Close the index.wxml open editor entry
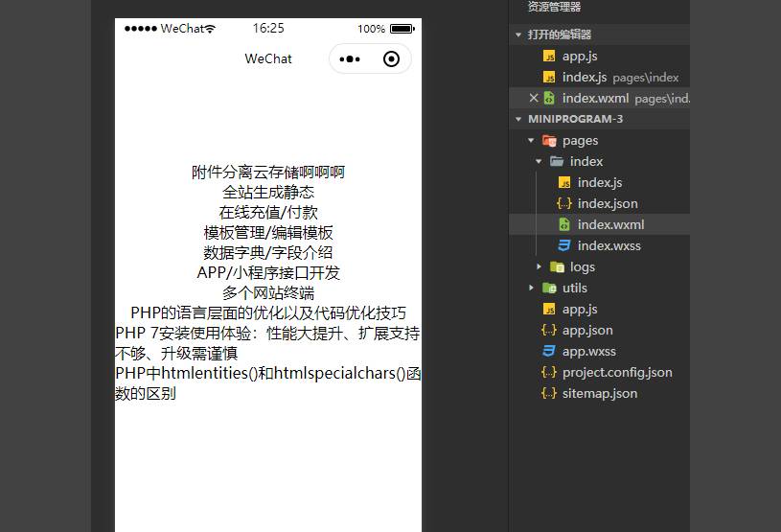781x532 pixels. click(x=534, y=98)
